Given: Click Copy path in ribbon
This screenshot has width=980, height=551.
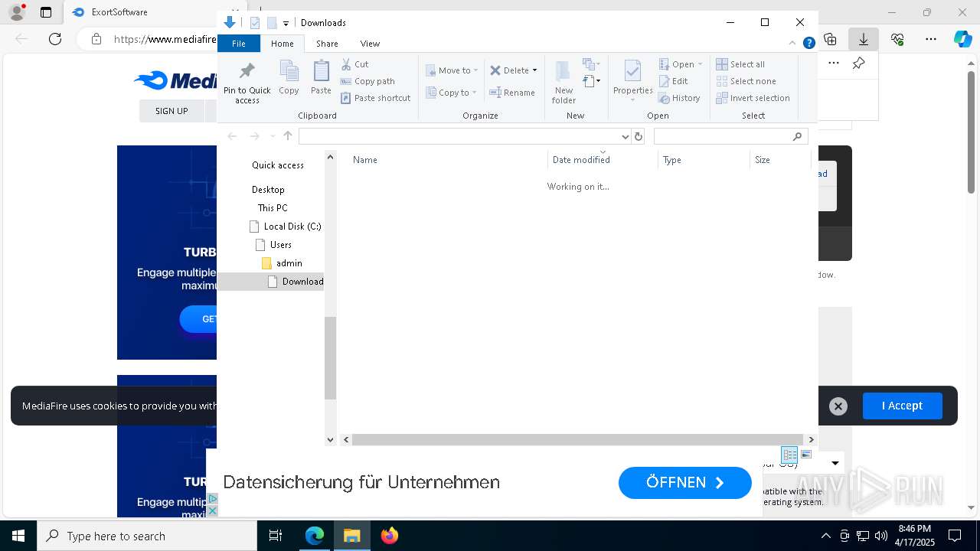Looking at the screenshot, I should pyautogui.click(x=367, y=81).
